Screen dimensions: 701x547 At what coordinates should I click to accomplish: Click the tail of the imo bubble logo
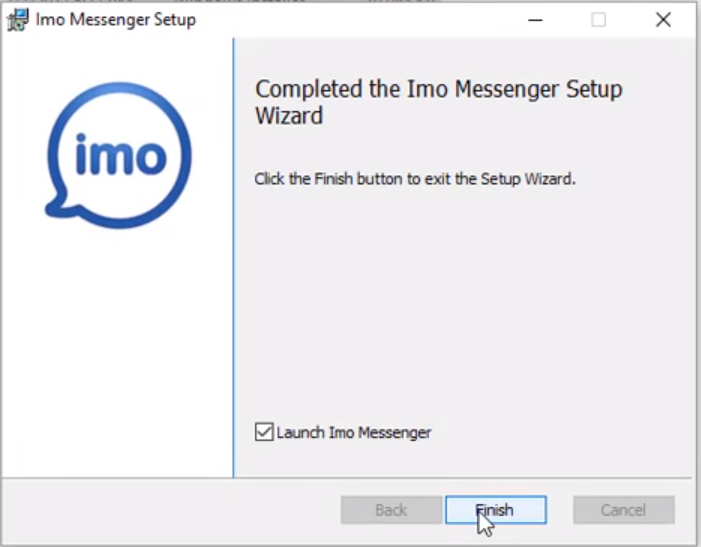pos(58,207)
